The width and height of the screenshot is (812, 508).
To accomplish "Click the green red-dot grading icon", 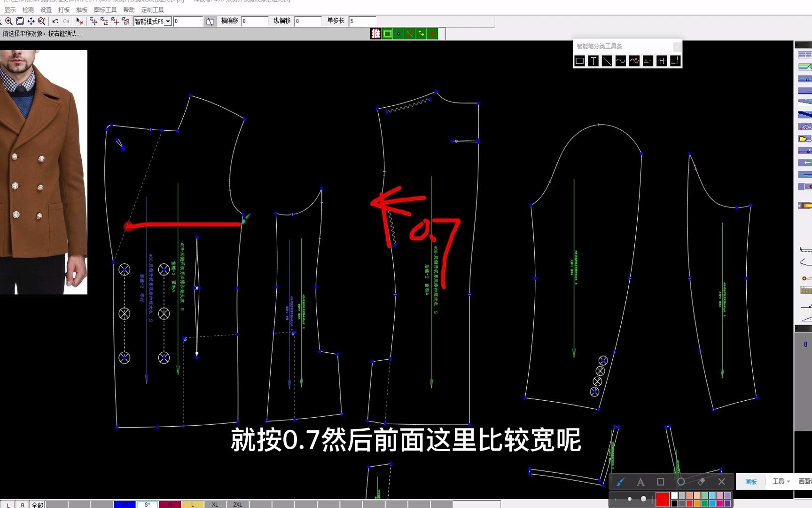I will [x=432, y=33].
